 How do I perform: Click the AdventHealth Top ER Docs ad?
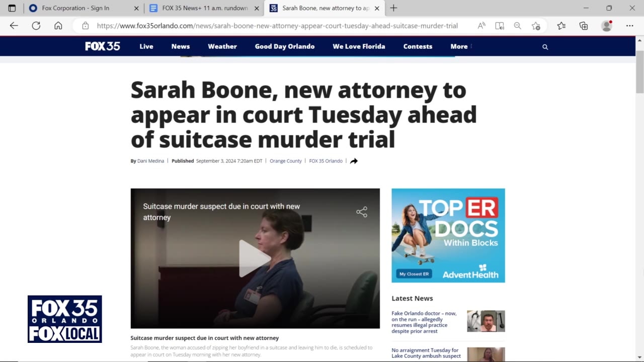tap(448, 235)
